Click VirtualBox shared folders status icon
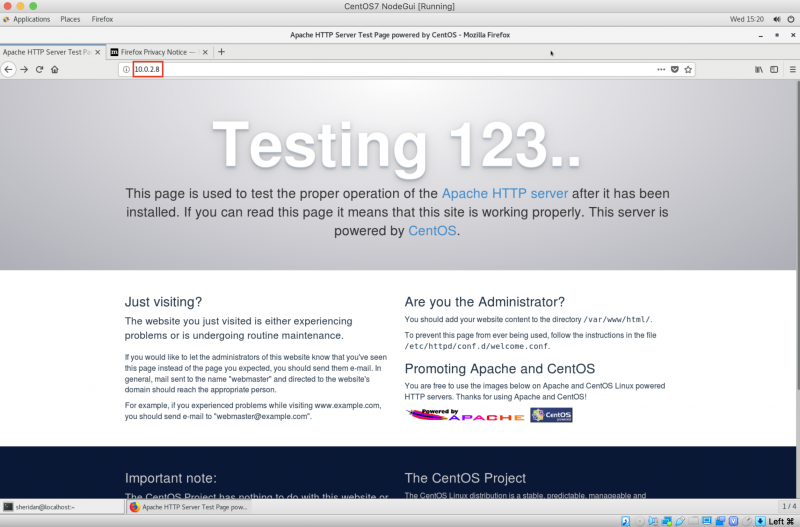The height and width of the screenshot is (527, 800). (693, 521)
